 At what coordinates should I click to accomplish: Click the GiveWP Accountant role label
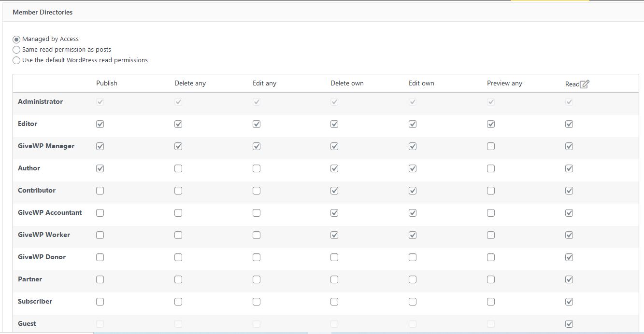(x=50, y=212)
